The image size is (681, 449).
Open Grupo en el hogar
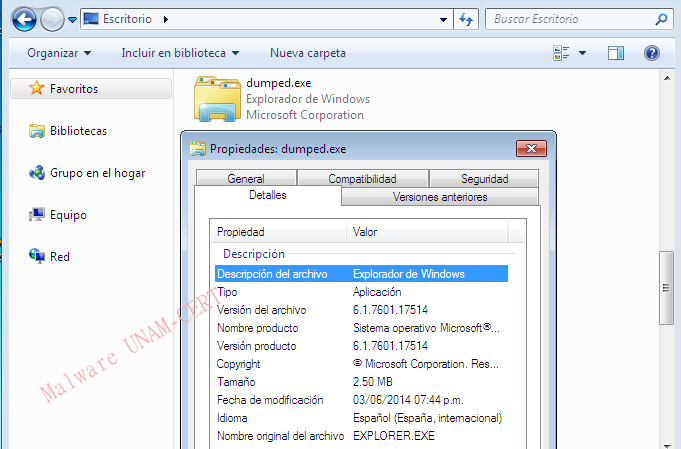click(x=98, y=173)
